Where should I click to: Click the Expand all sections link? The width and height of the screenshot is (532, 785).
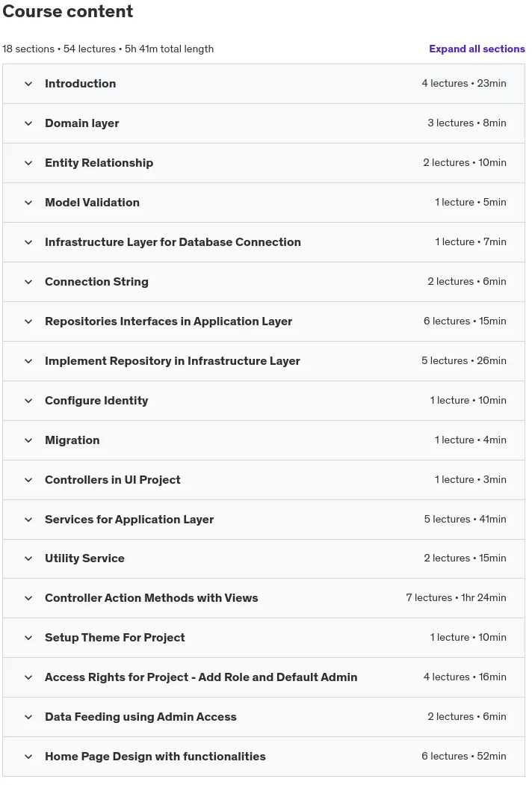click(x=477, y=49)
